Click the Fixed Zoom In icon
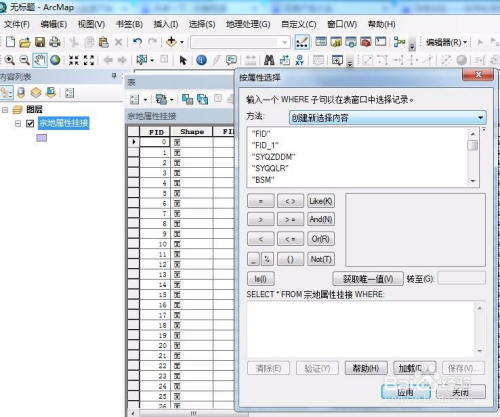The width and height of the screenshot is (500, 417). click(74, 60)
